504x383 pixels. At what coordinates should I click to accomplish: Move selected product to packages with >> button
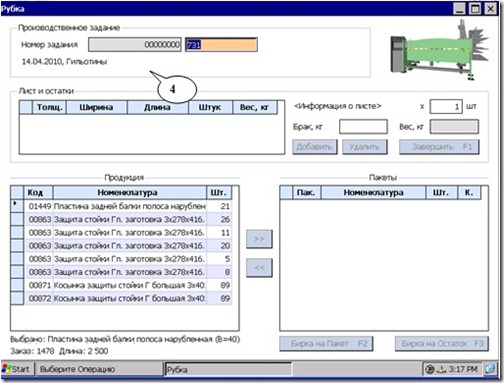pos(259,239)
